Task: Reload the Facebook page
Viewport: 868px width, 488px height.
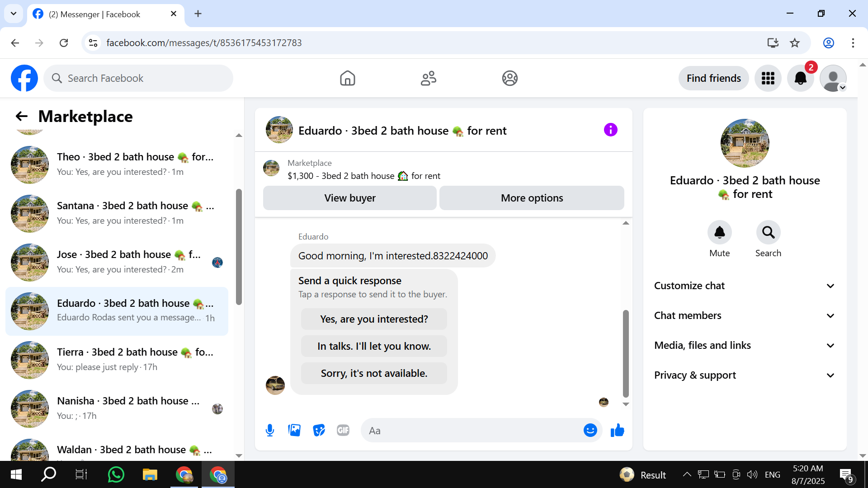Action: click(64, 43)
